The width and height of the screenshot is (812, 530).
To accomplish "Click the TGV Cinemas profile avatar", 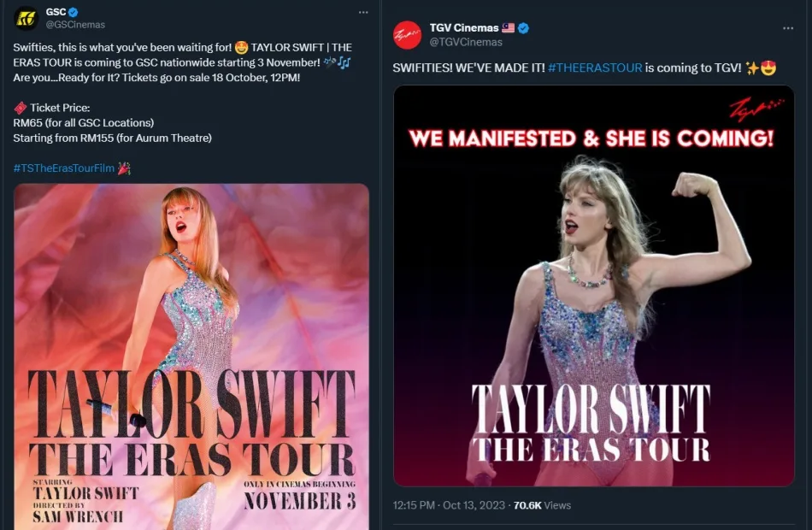I will 407,35.
